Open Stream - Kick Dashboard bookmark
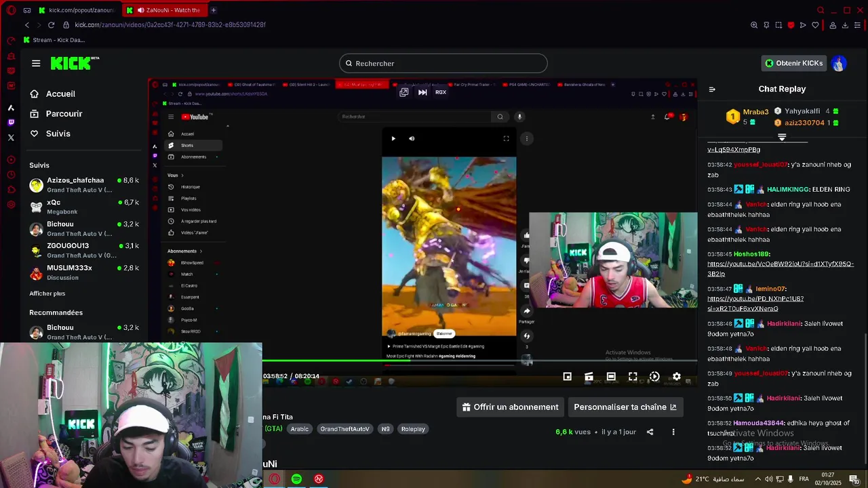868x488 pixels. coord(54,40)
